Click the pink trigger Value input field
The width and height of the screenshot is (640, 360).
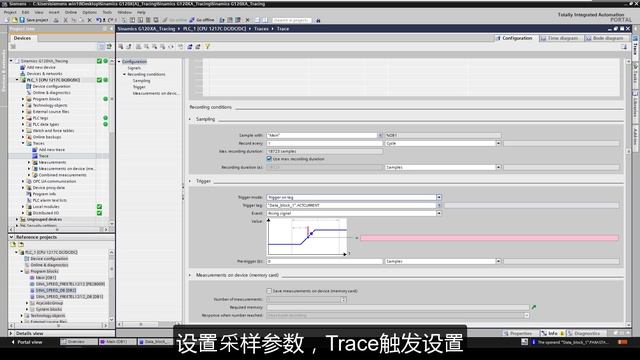tap(489, 238)
